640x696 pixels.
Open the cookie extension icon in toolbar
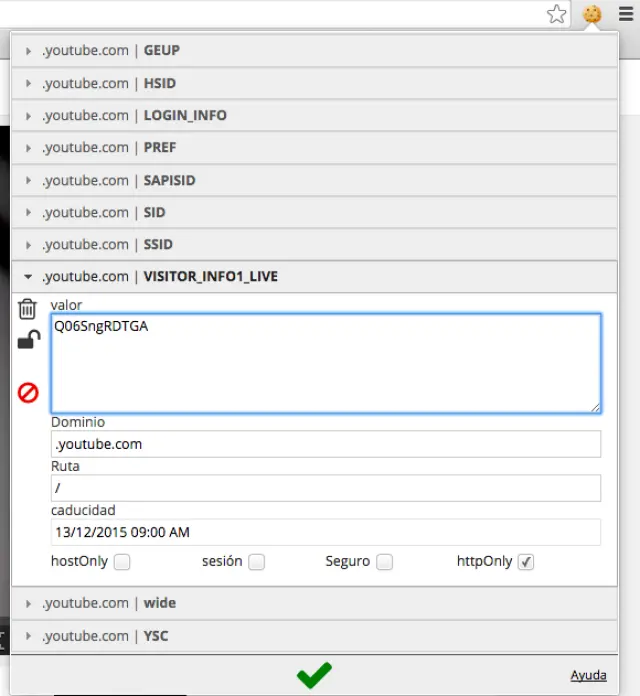pyautogui.click(x=592, y=14)
